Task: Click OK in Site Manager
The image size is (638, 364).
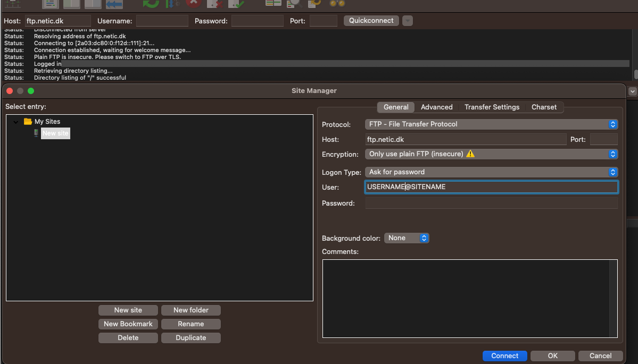Action: click(x=552, y=356)
